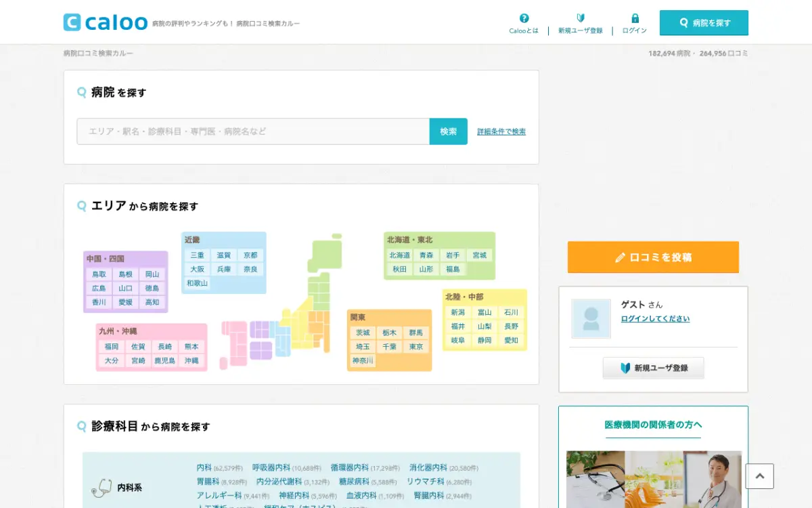Choose 福岡 in 九州・沖縄
The width and height of the screenshot is (812, 508).
[x=112, y=347]
